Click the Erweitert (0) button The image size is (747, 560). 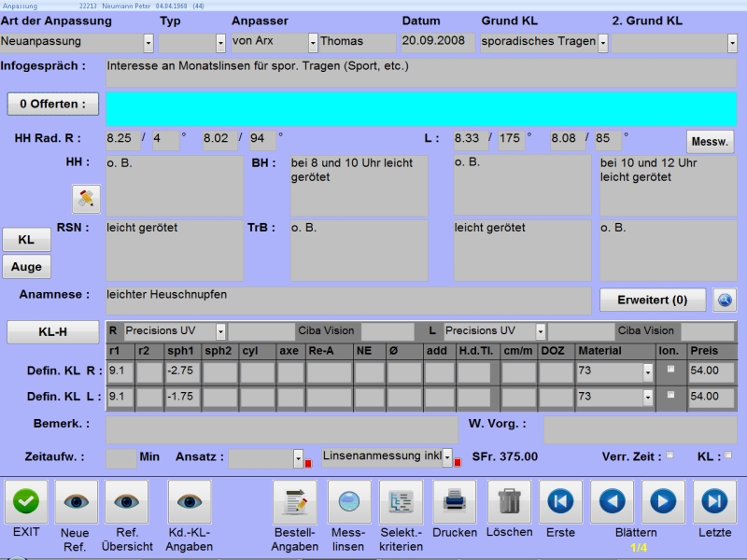tap(652, 300)
